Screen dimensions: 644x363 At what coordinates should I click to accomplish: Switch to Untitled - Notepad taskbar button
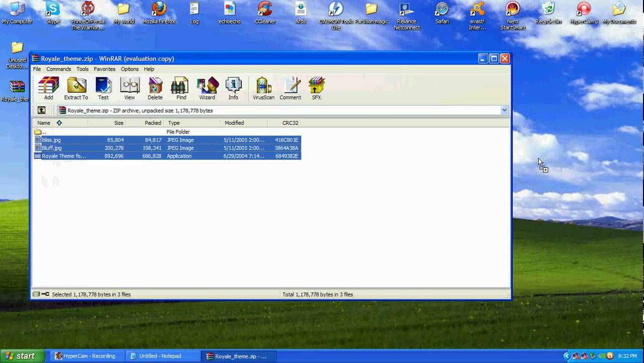162,356
